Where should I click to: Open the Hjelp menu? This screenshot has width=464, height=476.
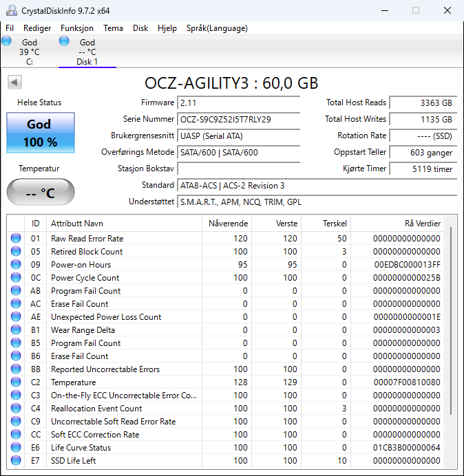click(x=167, y=28)
